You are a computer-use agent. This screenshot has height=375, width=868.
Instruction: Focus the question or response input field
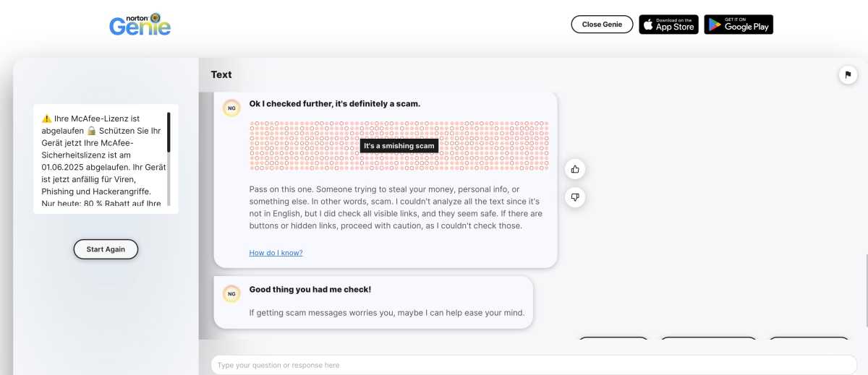pos(534,365)
